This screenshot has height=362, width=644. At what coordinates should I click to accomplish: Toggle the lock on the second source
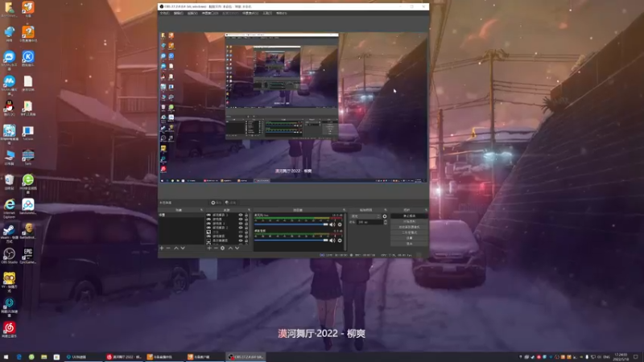(x=246, y=219)
